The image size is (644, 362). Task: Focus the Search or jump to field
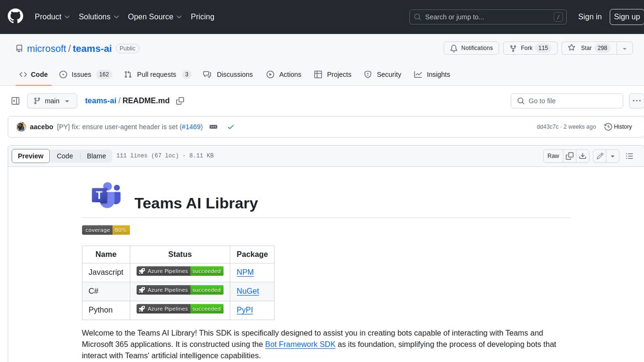coord(489,17)
